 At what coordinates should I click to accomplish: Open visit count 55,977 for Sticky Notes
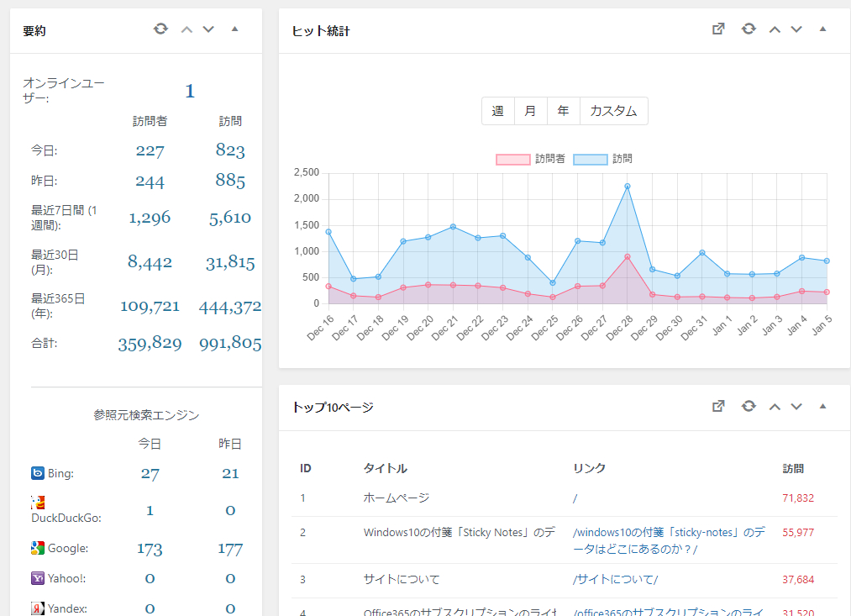(798, 533)
